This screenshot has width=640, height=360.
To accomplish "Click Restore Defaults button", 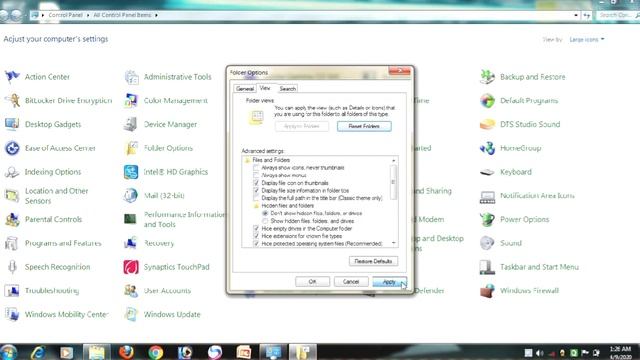I will pos(373,261).
